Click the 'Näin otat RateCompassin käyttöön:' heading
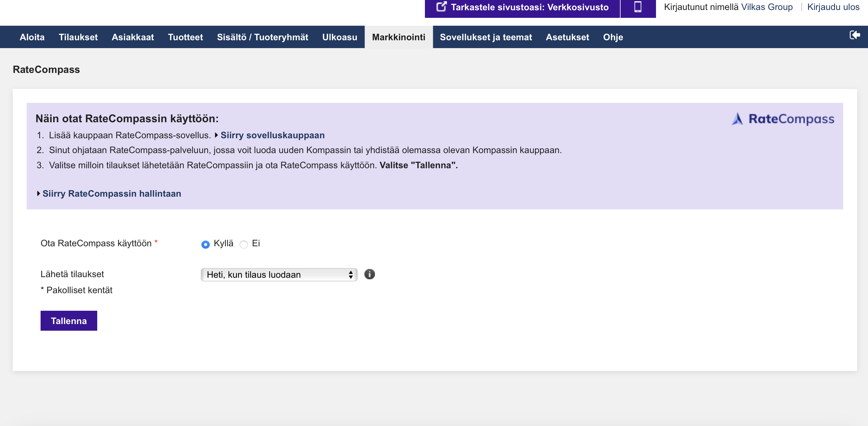 [x=127, y=118]
